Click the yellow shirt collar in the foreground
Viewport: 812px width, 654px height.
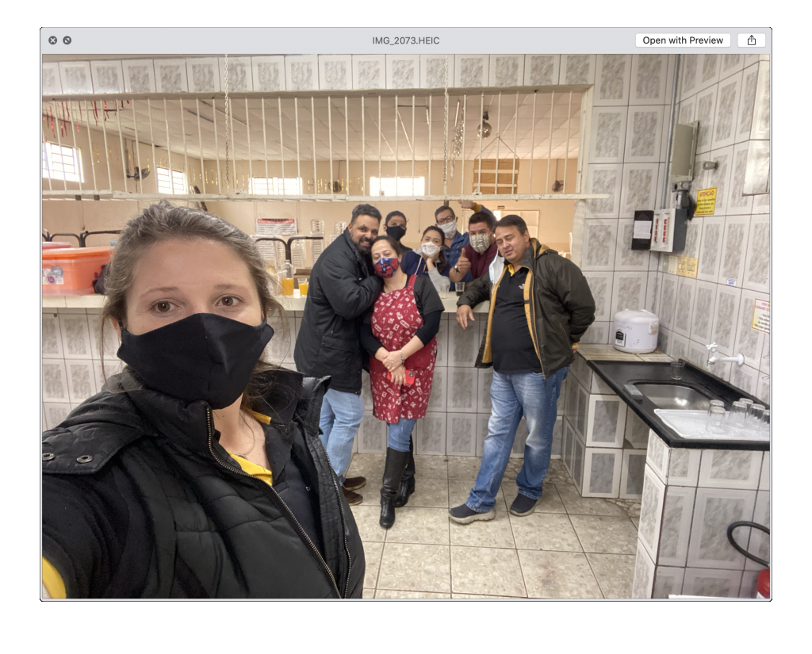click(254, 468)
